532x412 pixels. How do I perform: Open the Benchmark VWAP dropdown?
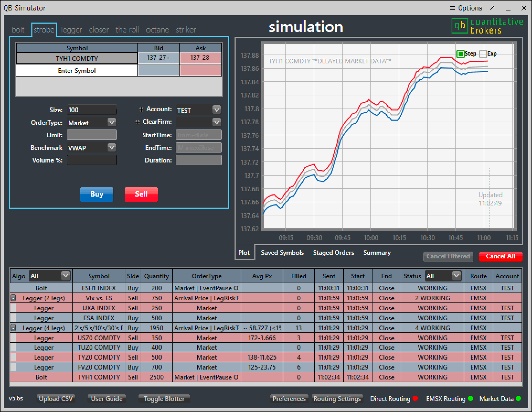pos(112,147)
